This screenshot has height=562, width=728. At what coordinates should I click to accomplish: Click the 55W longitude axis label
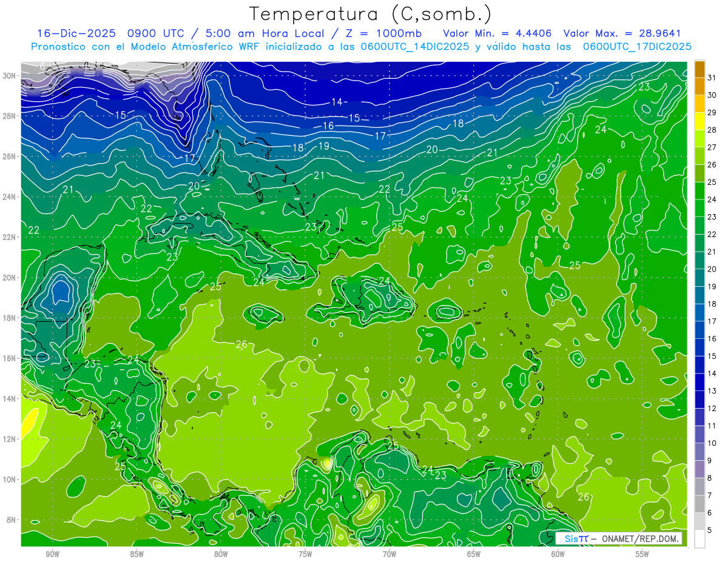pyautogui.click(x=642, y=554)
